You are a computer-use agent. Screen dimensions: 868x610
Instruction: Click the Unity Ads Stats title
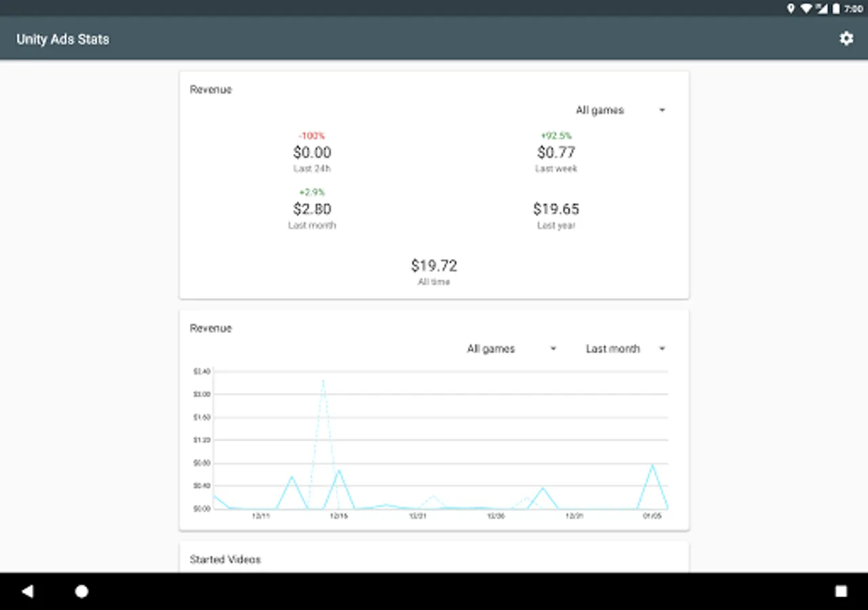click(62, 39)
